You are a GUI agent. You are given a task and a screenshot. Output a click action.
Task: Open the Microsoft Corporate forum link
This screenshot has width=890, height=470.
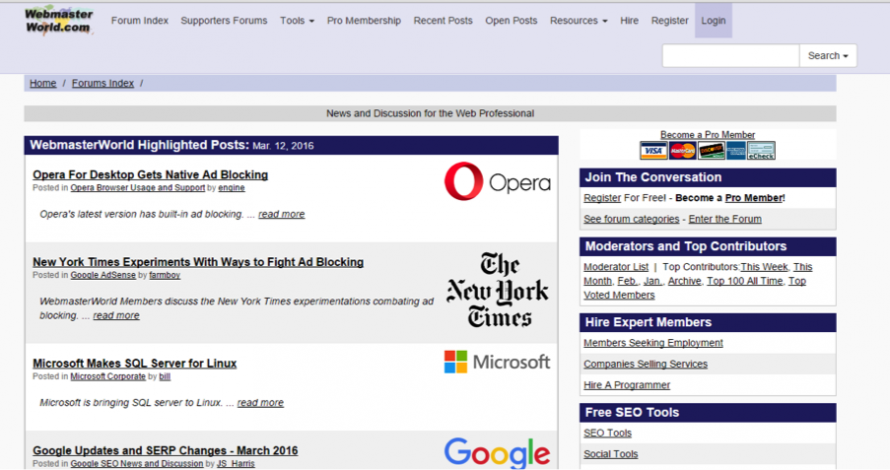108,376
